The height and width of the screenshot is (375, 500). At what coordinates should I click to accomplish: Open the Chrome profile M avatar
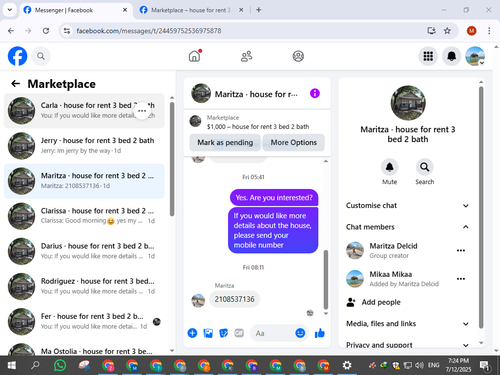471,31
